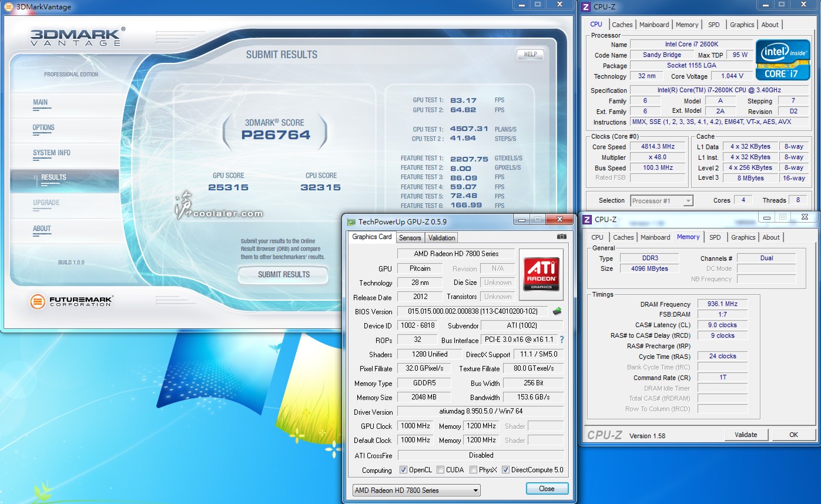Open Memory tab in top CPU-Z window

click(x=687, y=25)
